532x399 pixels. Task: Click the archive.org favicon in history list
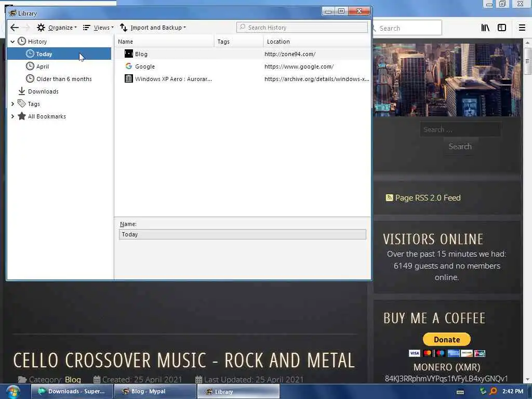click(x=129, y=79)
